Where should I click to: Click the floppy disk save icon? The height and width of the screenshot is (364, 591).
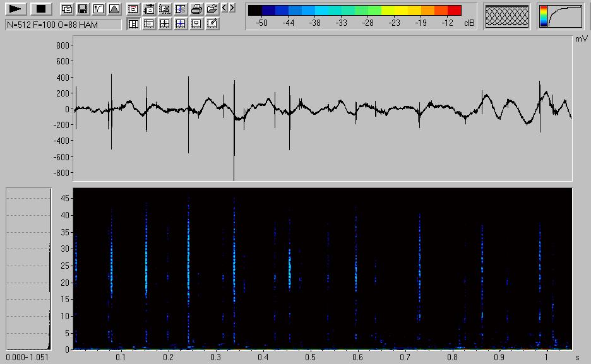(82, 9)
